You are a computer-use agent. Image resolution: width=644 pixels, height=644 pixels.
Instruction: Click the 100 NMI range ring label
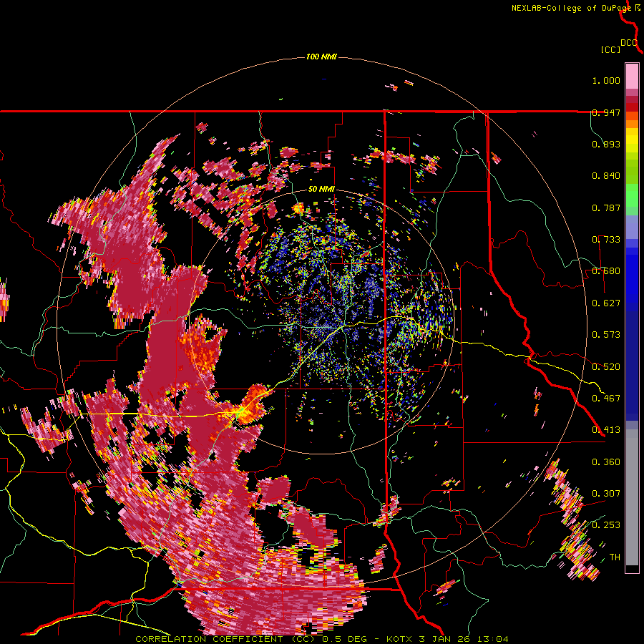click(321, 57)
